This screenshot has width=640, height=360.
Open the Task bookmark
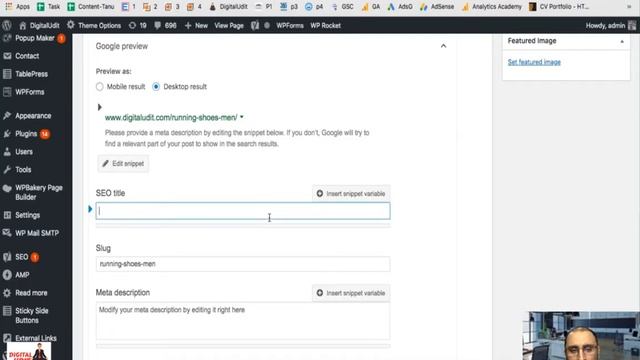[48, 7]
